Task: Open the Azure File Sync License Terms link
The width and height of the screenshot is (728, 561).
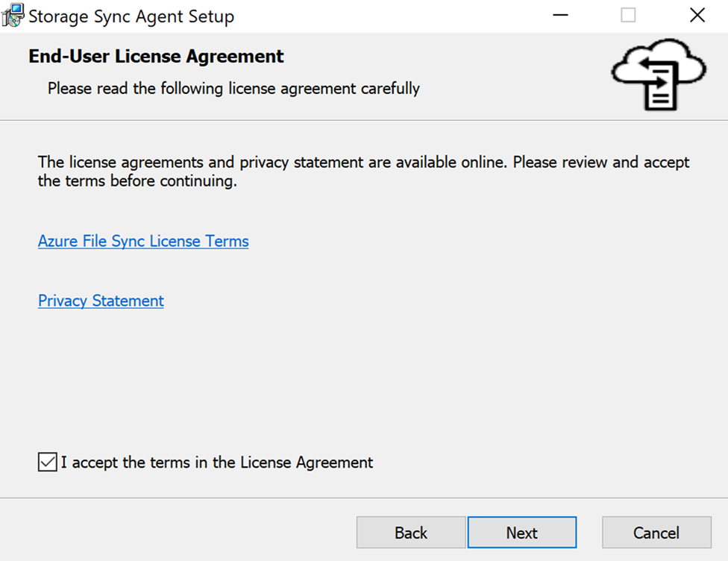Action: 143,241
